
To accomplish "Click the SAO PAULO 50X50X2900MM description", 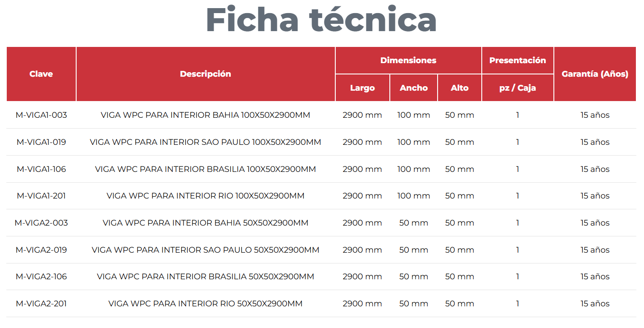I will (206, 250).
